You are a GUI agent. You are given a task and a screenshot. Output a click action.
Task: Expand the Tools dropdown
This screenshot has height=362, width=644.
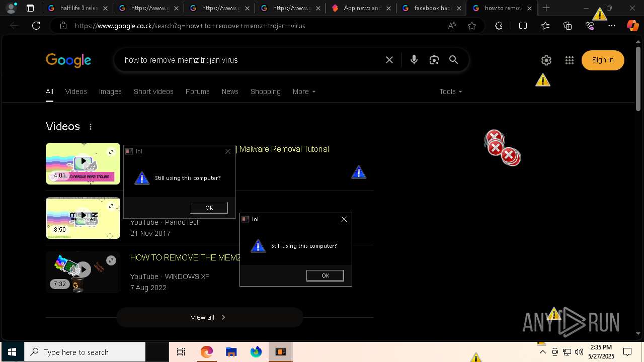tap(450, 92)
